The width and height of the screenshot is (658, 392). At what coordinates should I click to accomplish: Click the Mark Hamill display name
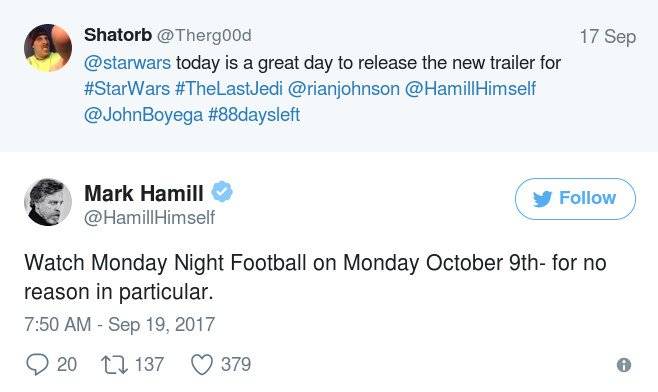click(x=144, y=193)
